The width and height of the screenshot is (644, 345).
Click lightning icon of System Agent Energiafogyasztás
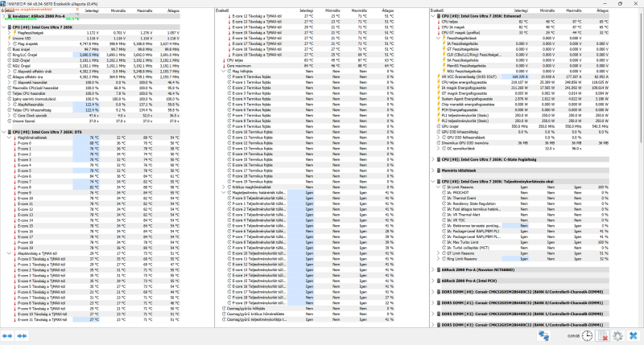pyautogui.click(x=438, y=99)
